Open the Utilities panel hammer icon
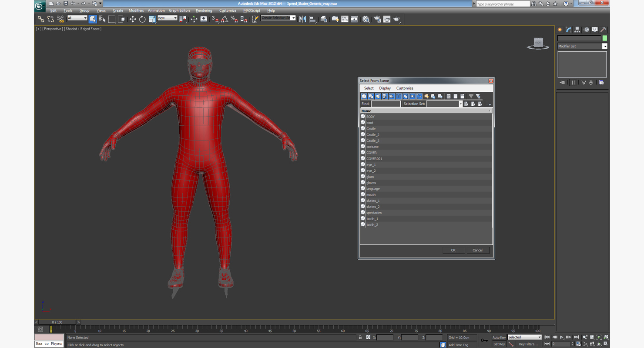 click(x=604, y=30)
